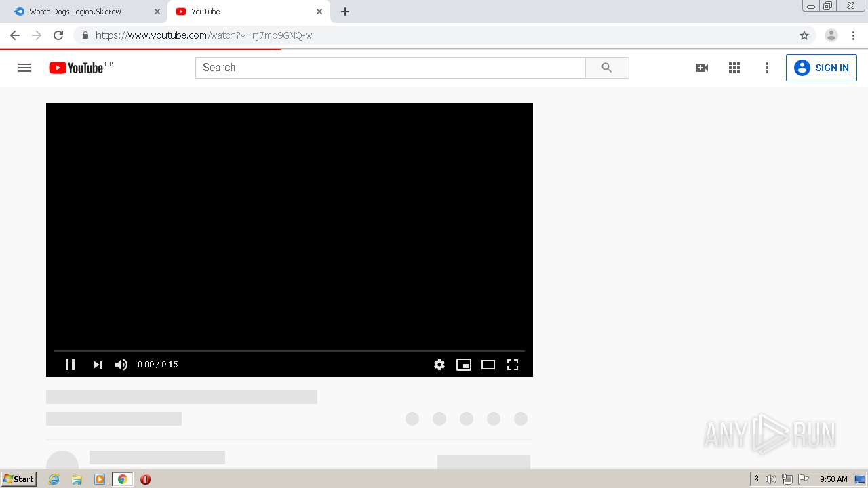Skip to the next video
Image resolution: width=868 pixels, height=488 pixels.
click(97, 365)
